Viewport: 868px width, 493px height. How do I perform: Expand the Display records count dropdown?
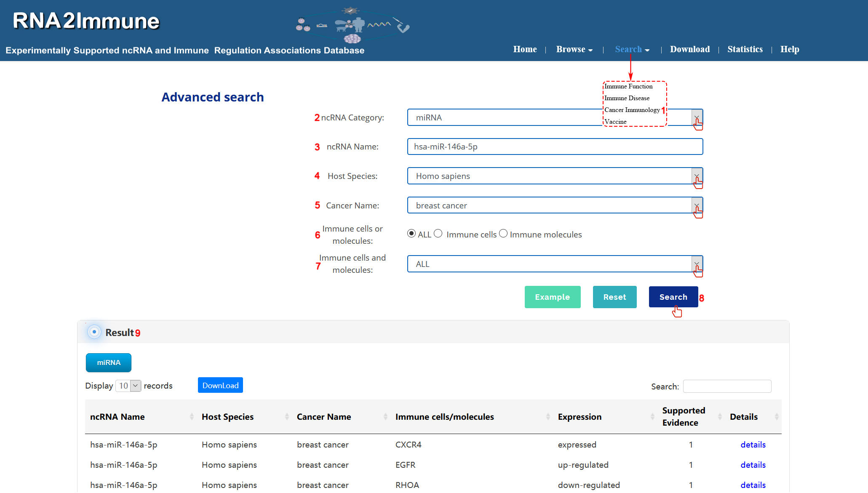(128, 386)
